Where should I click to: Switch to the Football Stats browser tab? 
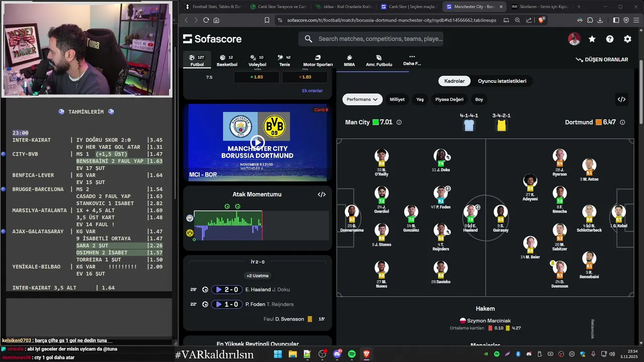click(213, 7)
